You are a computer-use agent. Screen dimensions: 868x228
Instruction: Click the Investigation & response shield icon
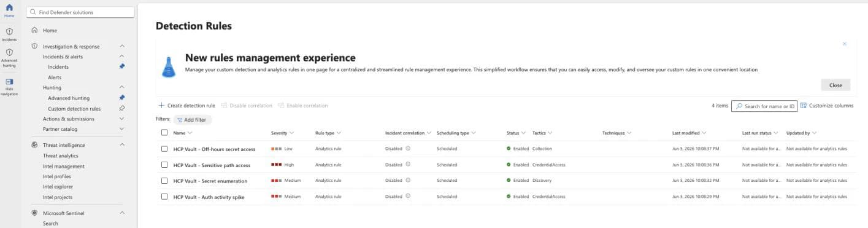34,46
